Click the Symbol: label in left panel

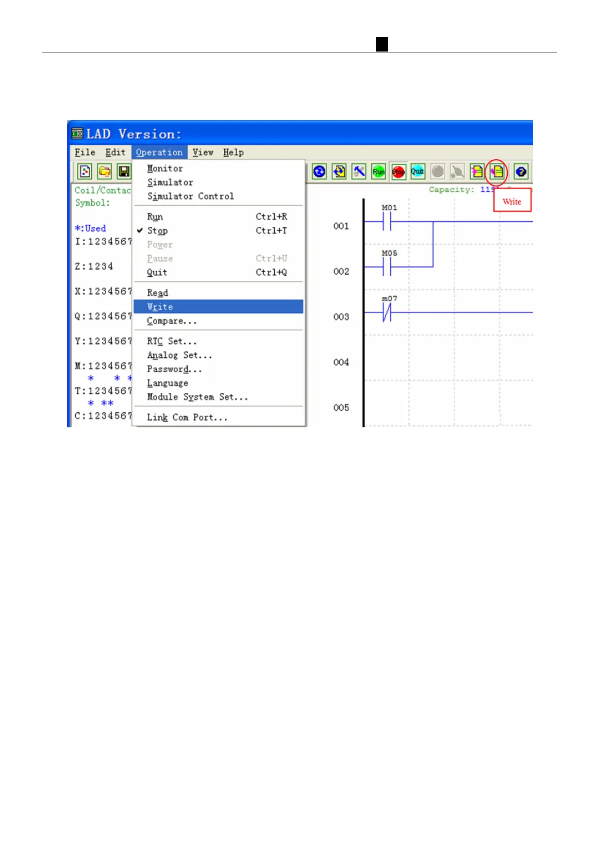point(93,203)
